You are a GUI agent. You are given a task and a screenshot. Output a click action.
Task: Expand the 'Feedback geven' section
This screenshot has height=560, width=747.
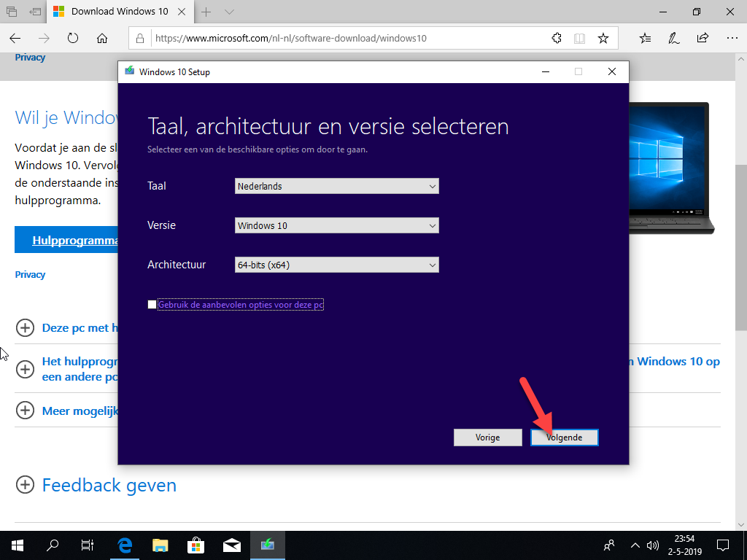(x=109, y=485)
